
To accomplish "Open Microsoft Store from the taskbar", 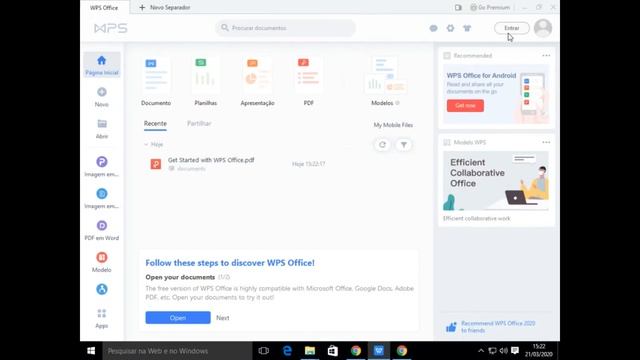I will coord(333,351).
